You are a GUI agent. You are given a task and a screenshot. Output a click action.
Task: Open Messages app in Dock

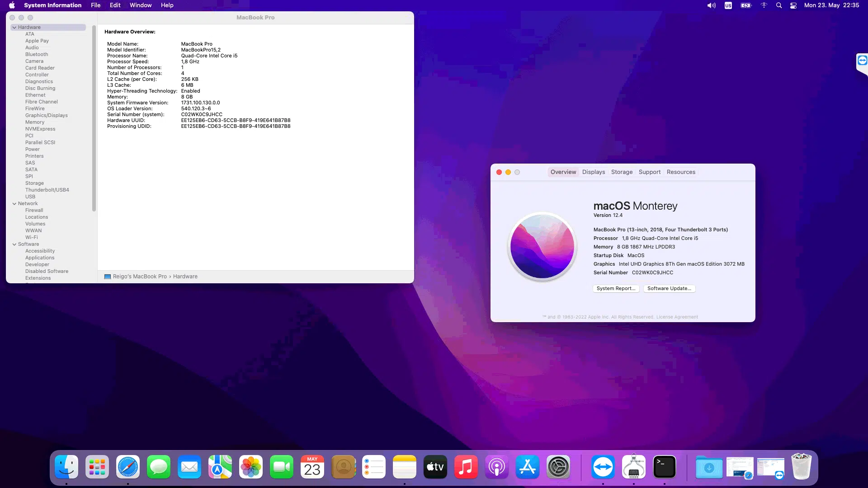159,467
